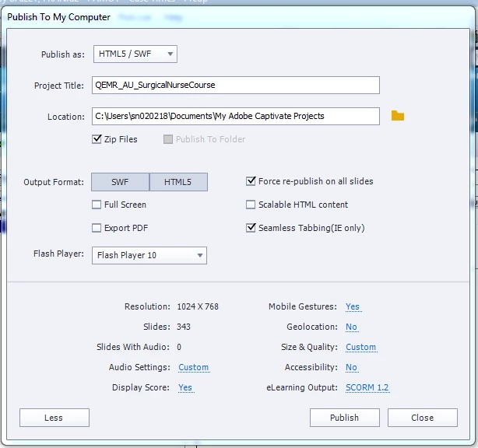Open Mobile Gestures Yes link
The image size is (478, 448).
pyautogui.click(x=353, y=306)
